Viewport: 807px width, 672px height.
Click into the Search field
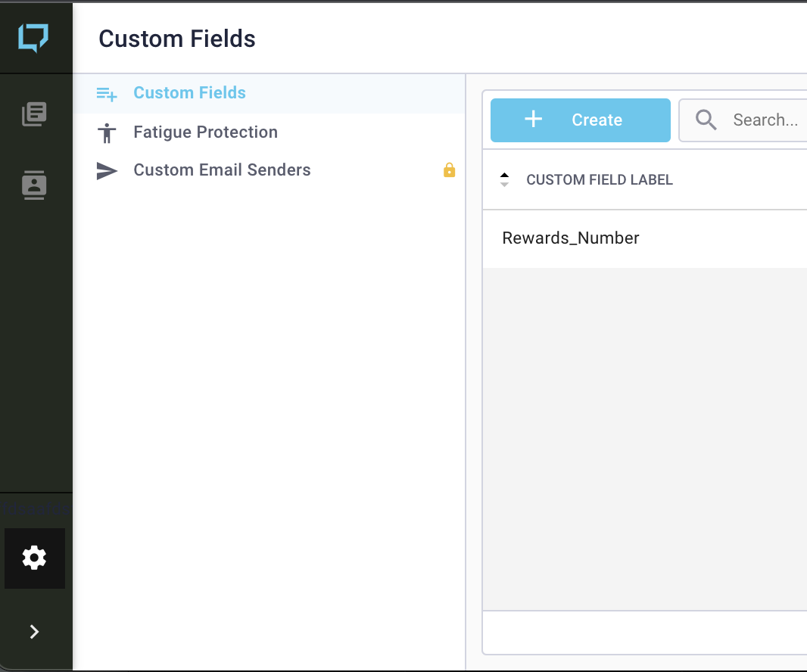pos(743,120)
